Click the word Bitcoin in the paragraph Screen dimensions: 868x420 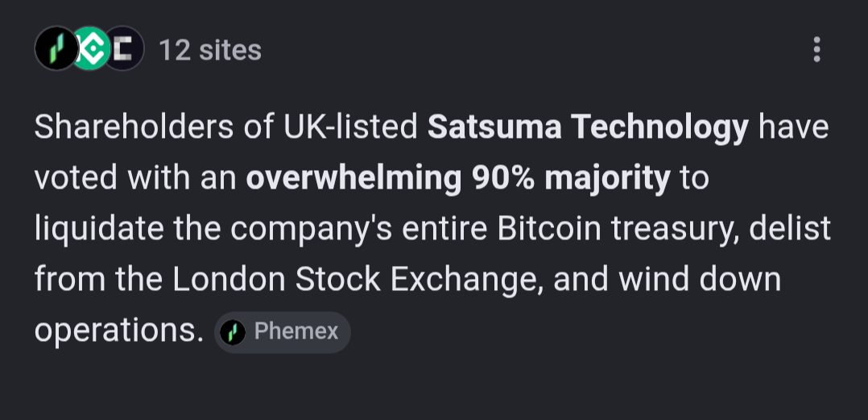click(549, 229)
